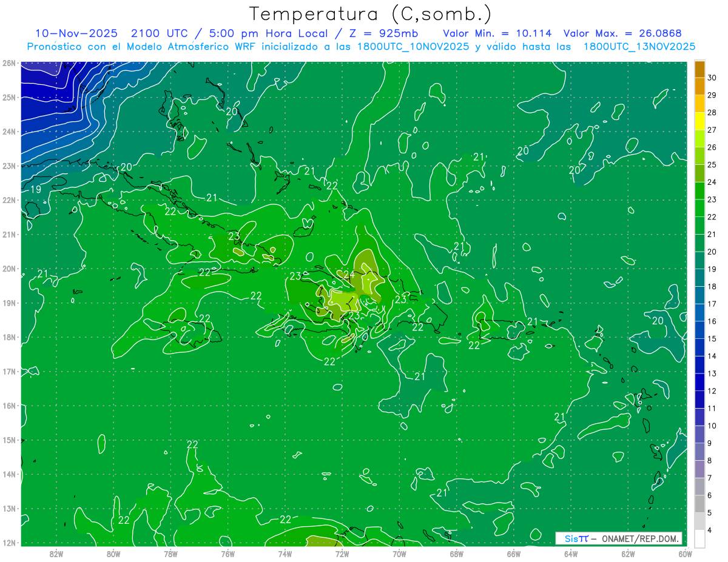The width and height of the screenshot is (728, 562).
Task: Click the colorbar label '6'
Action: coord(710,496)
